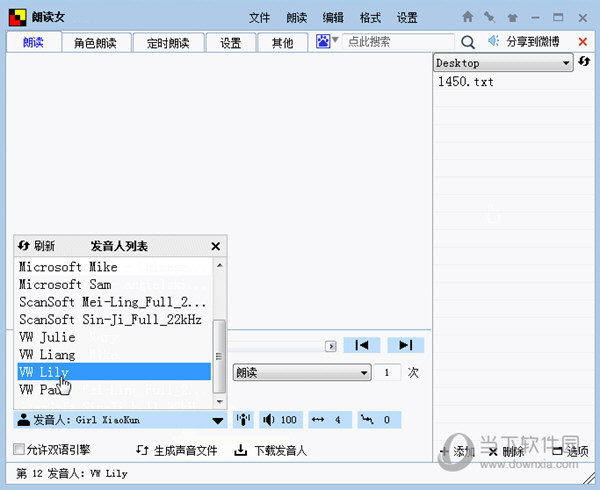The image size is (600, 490).
Task: Jump to previous track button
Action: [x=362, y=345]
